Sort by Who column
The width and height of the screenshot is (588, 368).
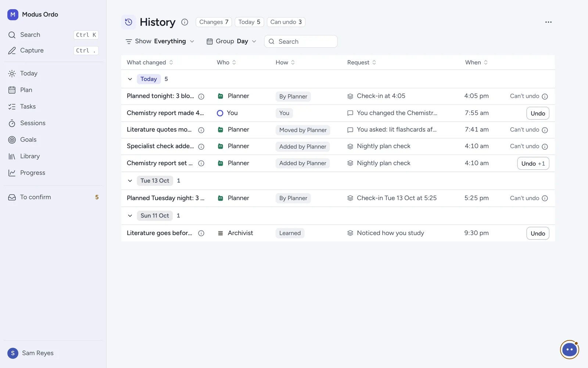(x=226, y=62)
